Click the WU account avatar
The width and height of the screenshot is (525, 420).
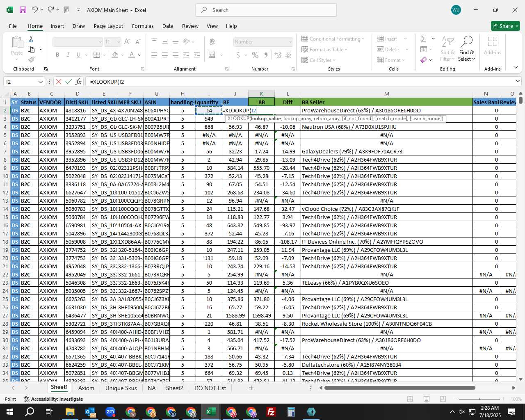[x=456, y=10]
